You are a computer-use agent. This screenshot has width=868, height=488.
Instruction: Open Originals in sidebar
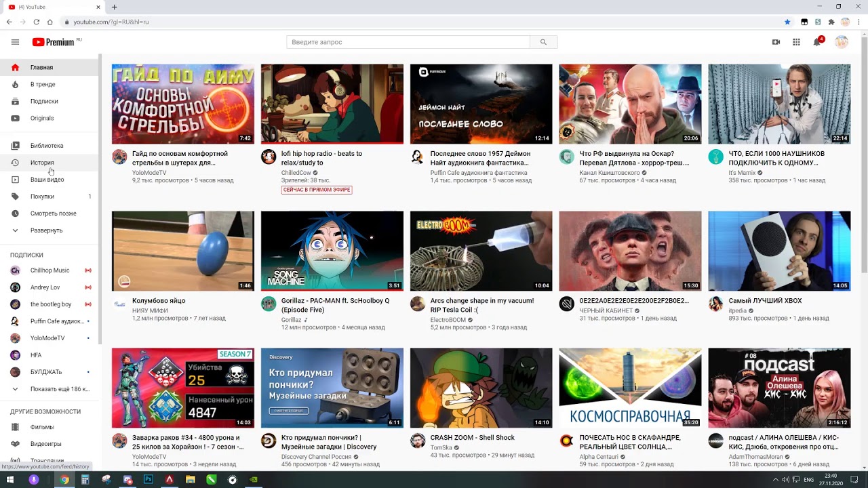[49, 119]
